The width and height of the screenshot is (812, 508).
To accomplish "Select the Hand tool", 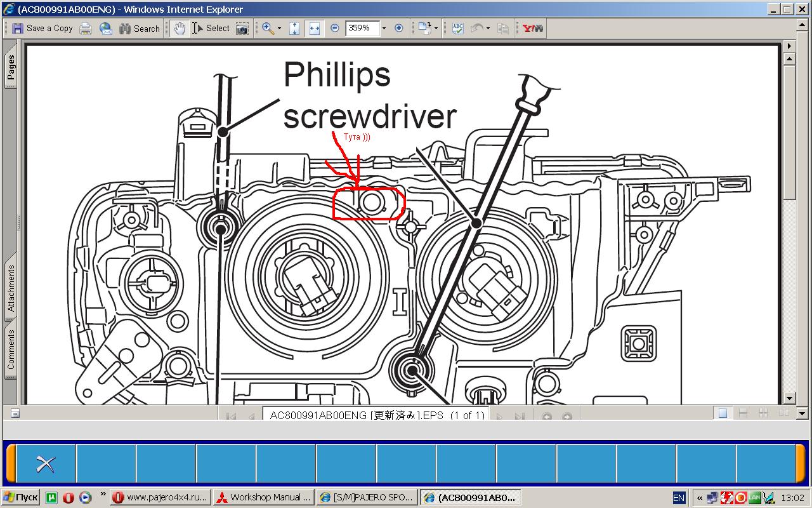I will click(180, 28).
